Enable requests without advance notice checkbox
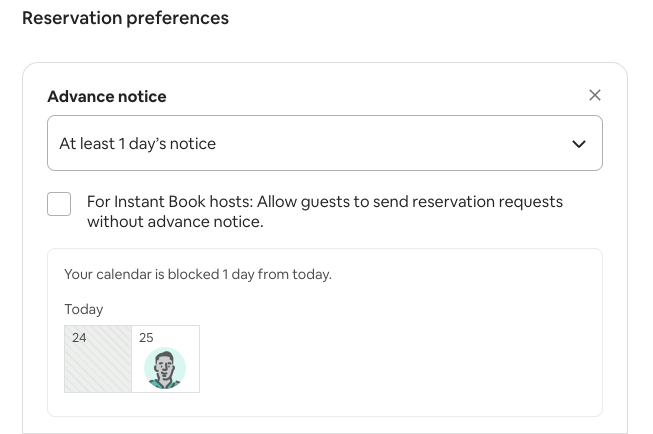Screen dimensions: 653x434 59,204
